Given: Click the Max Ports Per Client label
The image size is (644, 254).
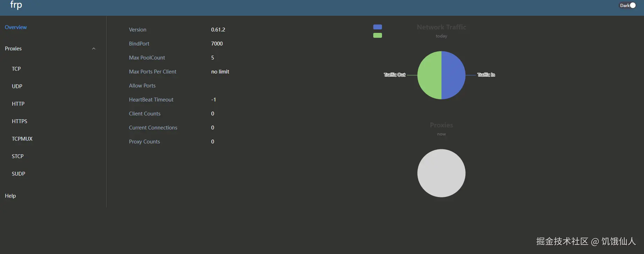Looking at the screenshot, I should pos(153,72).
